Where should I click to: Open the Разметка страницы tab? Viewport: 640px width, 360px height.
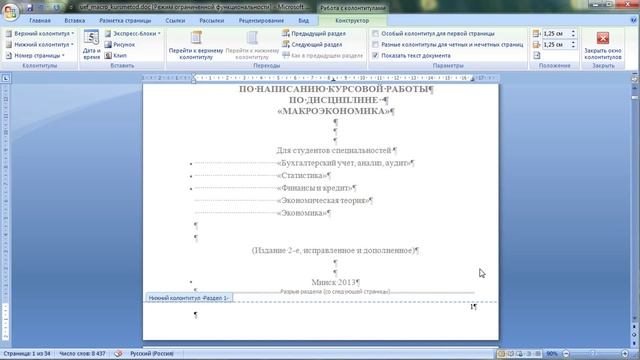[125, 20]
